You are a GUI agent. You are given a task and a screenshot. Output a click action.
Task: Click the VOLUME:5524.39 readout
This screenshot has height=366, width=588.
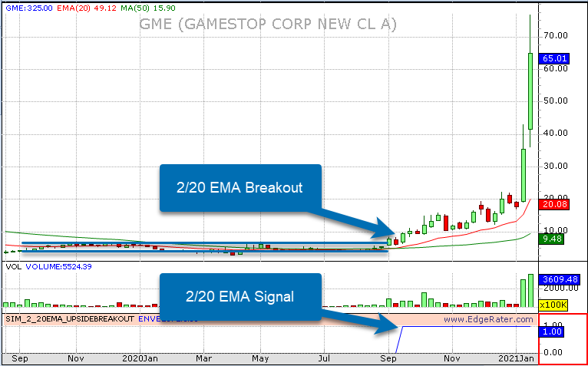[58, 266]
